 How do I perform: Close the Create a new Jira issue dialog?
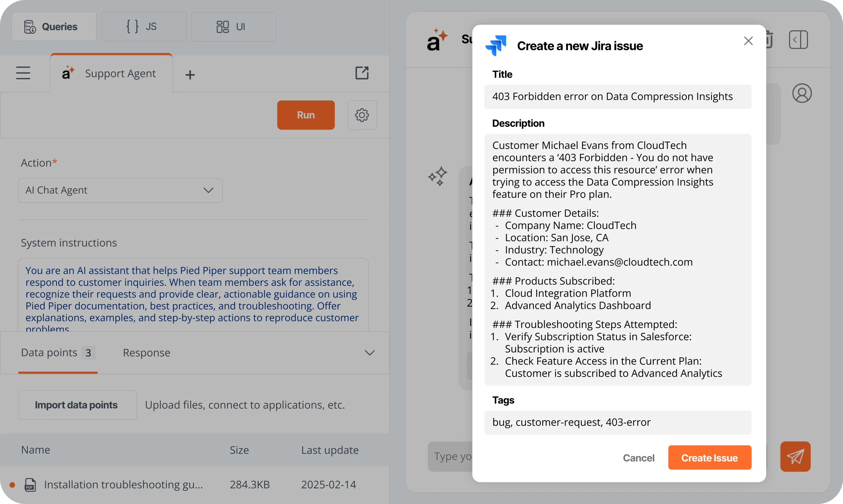(x=748, y=41)
